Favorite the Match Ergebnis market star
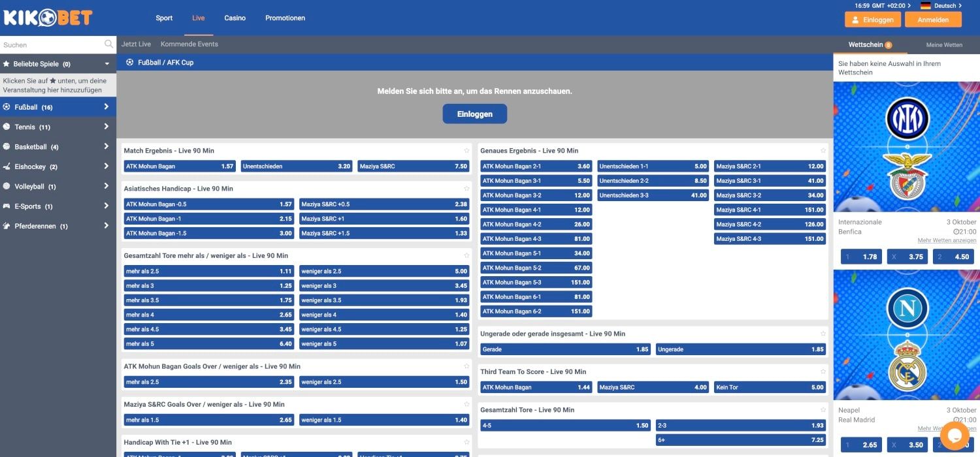This screenshot has height=457, width=980. pos(466,151)
